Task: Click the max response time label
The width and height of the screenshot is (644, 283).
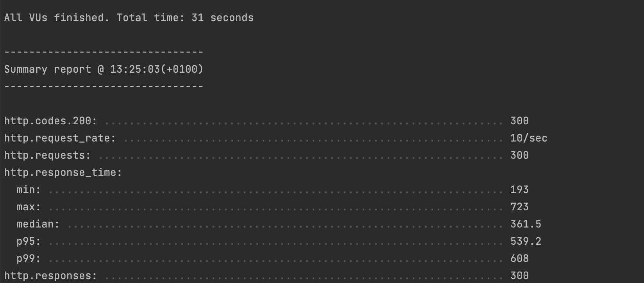Action: 29,207
